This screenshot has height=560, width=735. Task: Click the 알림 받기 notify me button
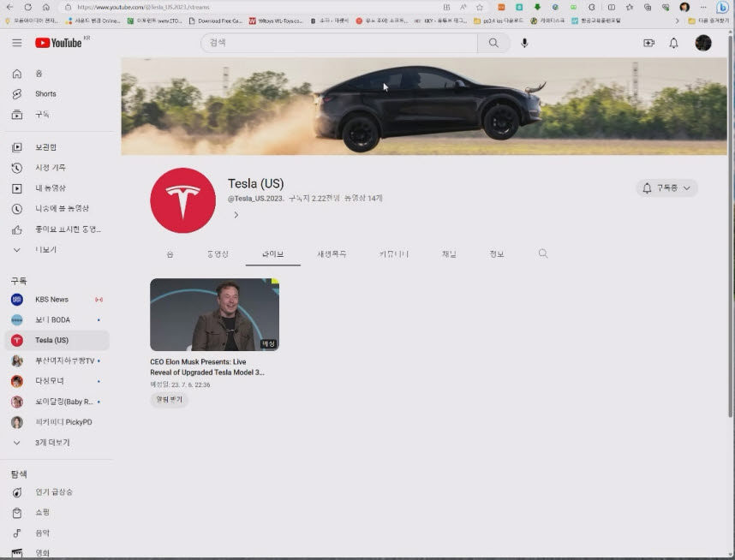coord(169,400)
